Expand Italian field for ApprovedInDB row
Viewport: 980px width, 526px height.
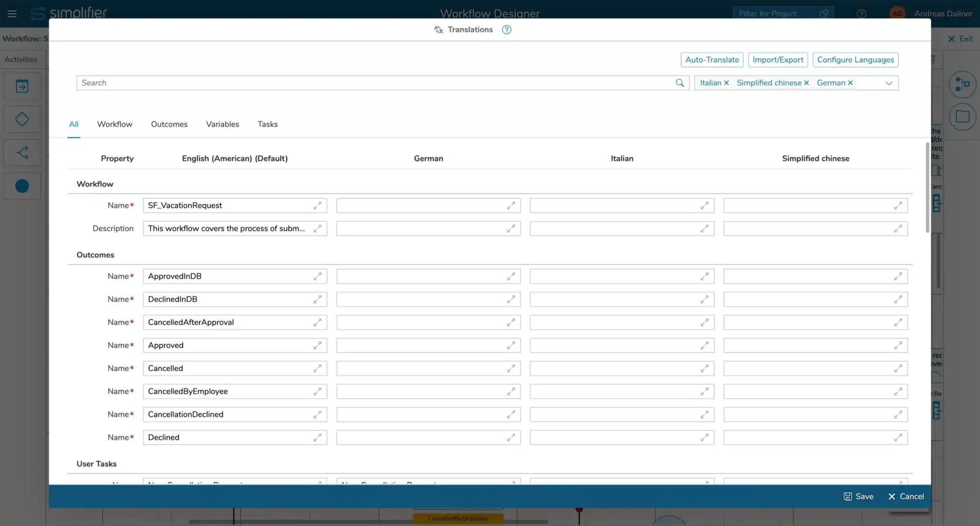coord(704,276)
